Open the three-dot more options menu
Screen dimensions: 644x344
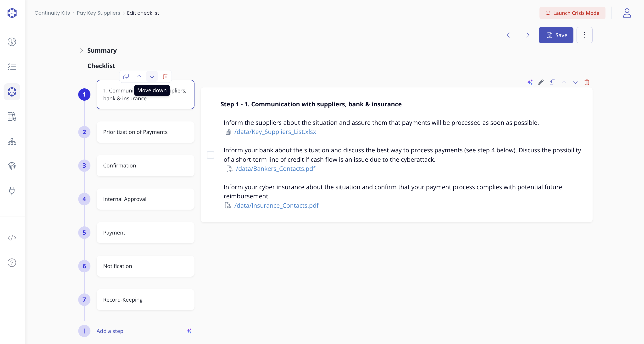[584, 35]
